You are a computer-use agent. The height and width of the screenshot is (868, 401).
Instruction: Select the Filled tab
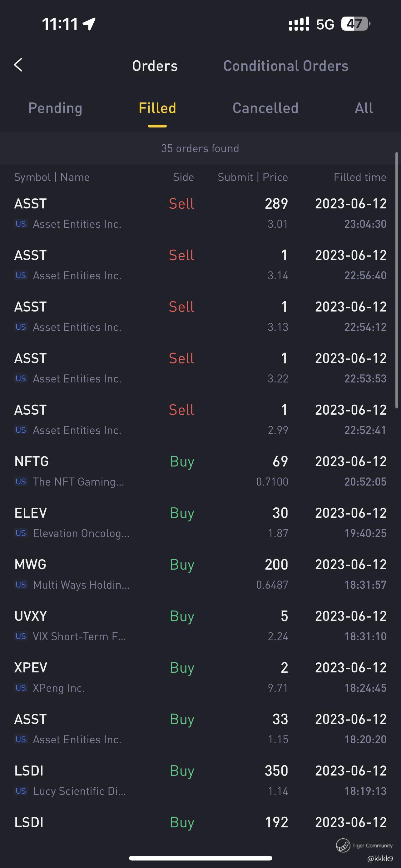pyautogui.click(x=157, y=108)
